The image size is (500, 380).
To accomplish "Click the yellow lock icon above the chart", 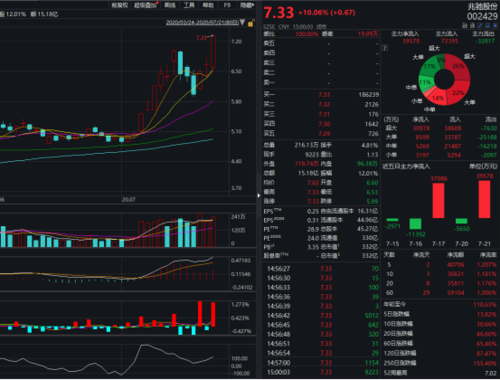I will coord(251,23).
